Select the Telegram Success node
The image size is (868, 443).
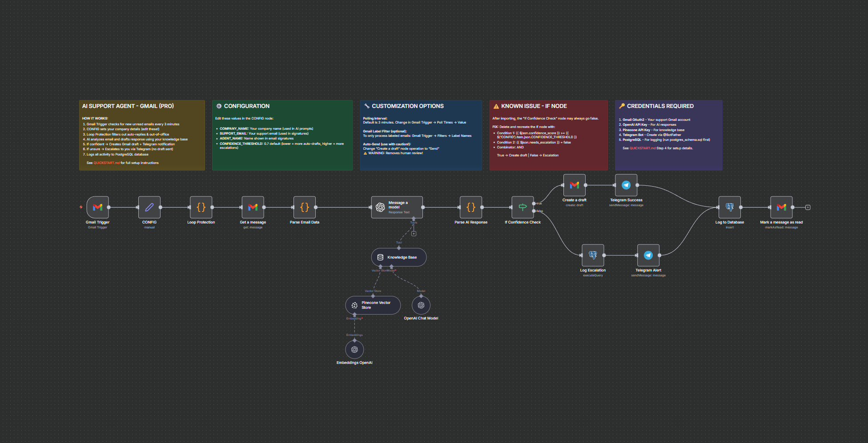tap(626, 185)
